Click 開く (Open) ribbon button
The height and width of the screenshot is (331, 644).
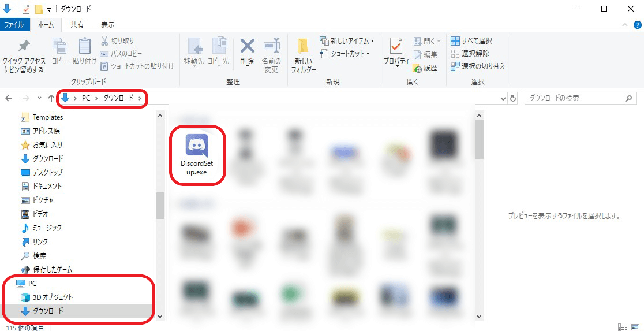(426, 41)
